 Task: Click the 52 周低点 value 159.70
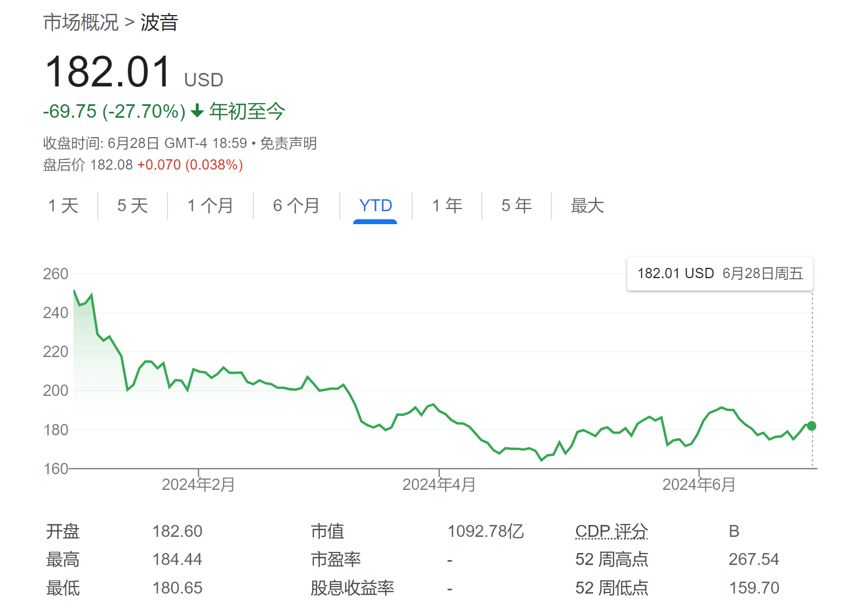click(754, 588)
